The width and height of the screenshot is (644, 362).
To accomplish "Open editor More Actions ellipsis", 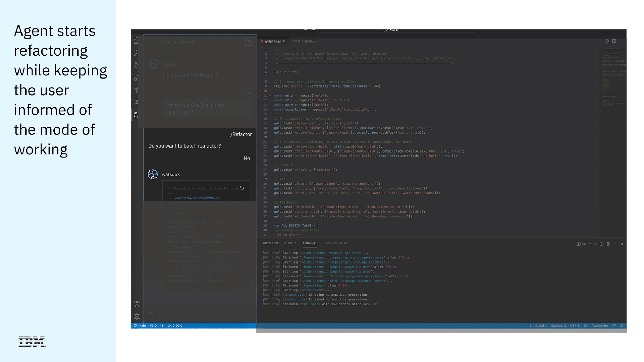I will [x=621, y=41].
